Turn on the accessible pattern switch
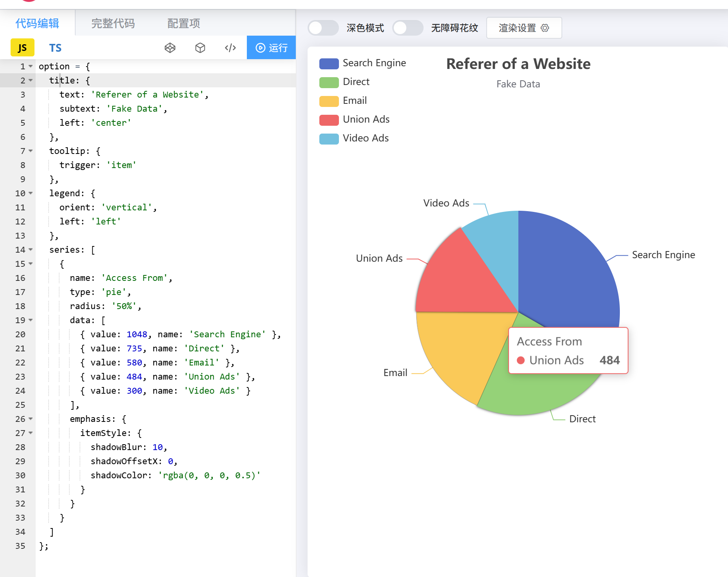Image resolution: width=728 pixels, height=577 pixels. pyautogui.click(x=407, y=28)
